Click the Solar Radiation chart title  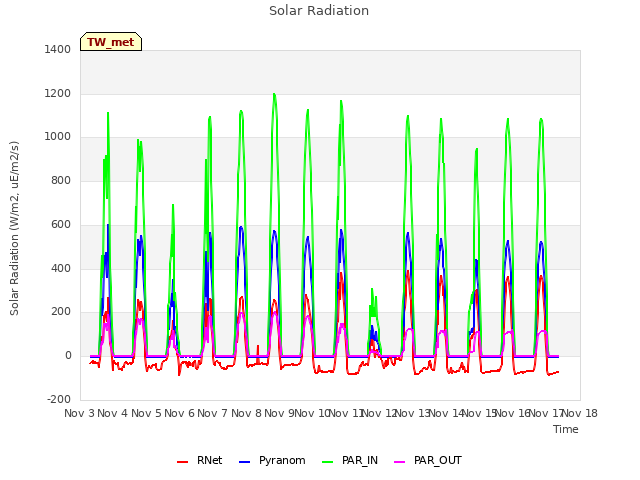(x=319, y=11)
